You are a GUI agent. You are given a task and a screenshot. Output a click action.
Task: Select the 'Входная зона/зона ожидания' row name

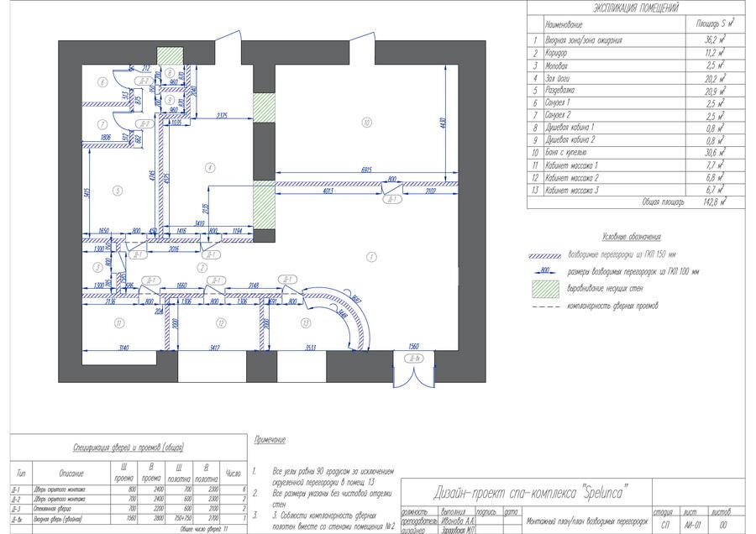[584, 40]
